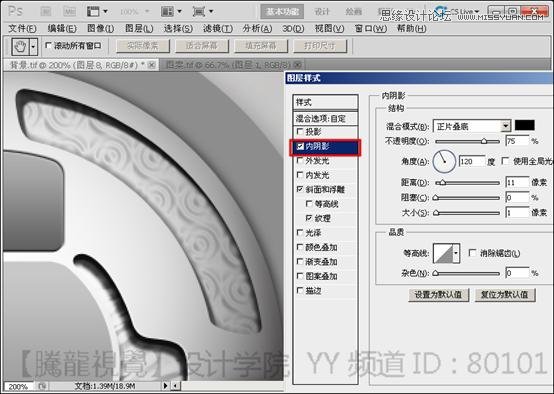Open the screen mode icon menu
Screen dimensions: 554x394
[x=203, y=12]
